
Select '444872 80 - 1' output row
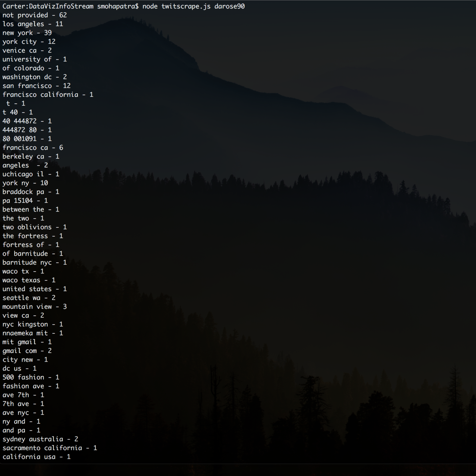27,130
